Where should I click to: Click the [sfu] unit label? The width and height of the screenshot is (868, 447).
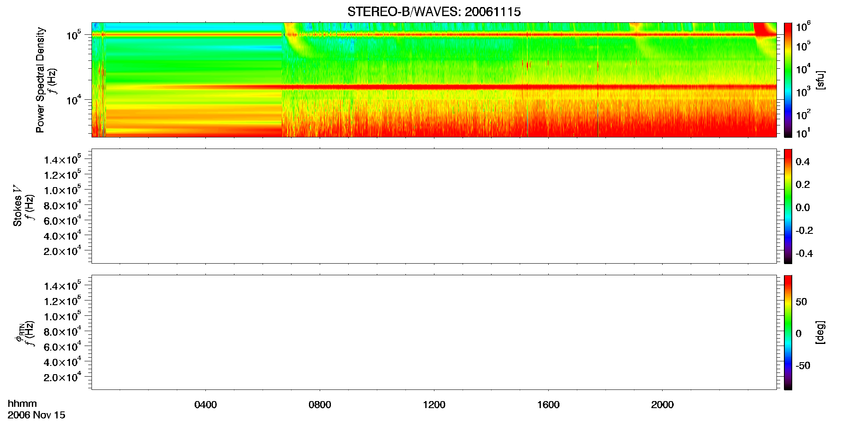[x=820, y=80]
